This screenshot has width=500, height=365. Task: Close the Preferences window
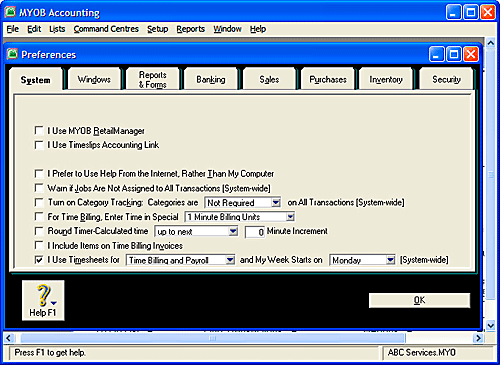coord(471,54)
